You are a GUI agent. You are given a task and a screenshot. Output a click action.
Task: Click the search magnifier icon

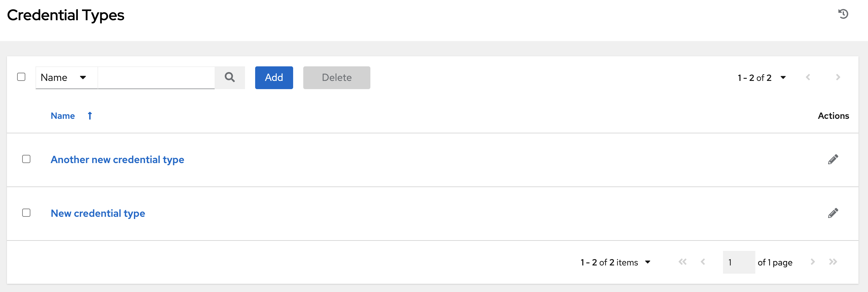click(230, 77)
